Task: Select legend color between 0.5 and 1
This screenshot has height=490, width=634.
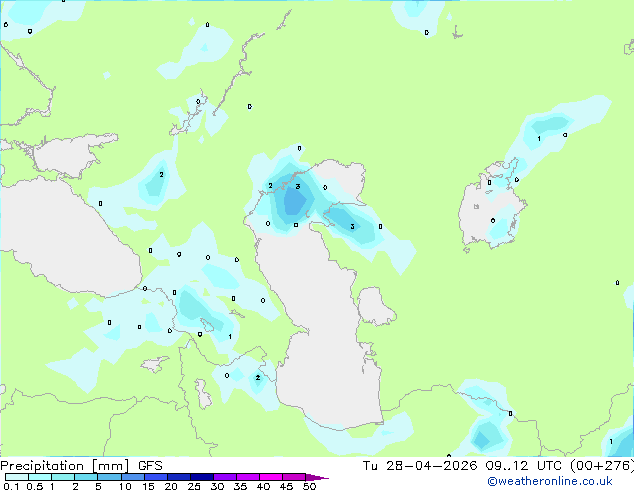Action: coord(40,477)
